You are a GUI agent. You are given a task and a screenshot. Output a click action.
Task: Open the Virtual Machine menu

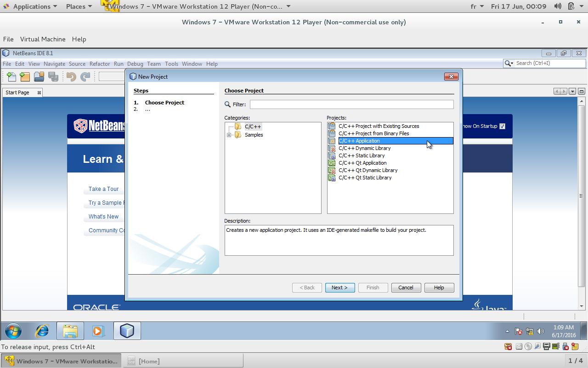pos(43,39)
